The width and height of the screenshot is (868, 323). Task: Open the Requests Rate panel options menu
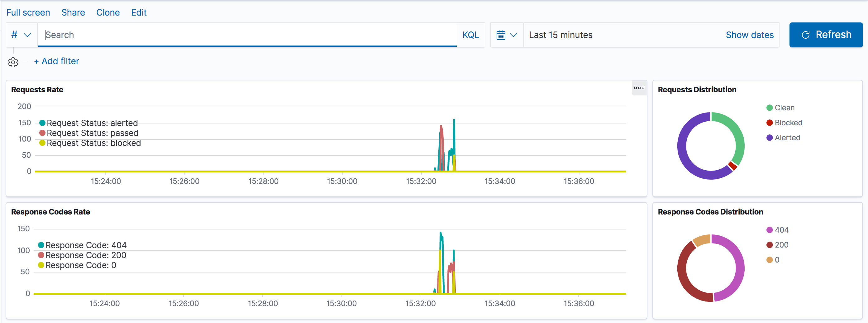(x=639, y=88)
